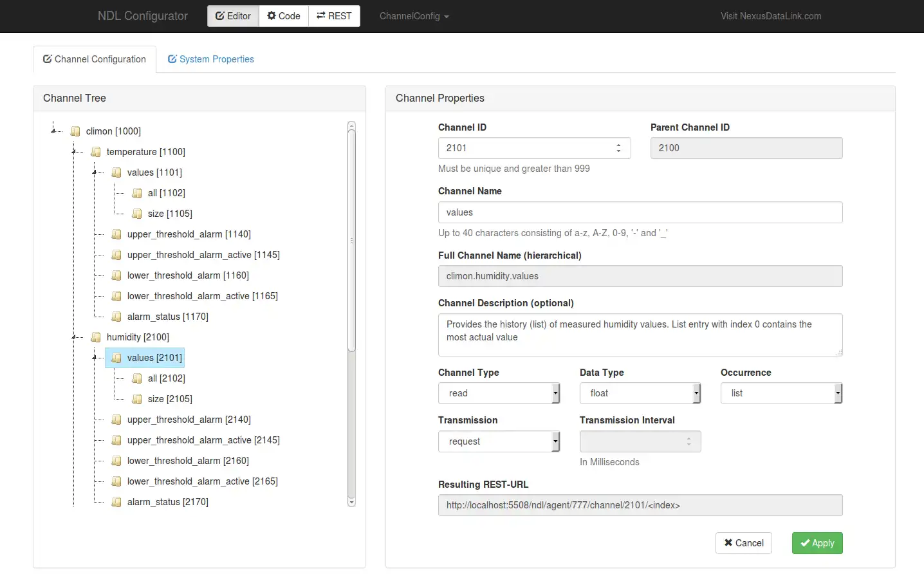Click folder icon of alarm_status [2170]
The width and height of the screenshot is (924, 583).
tap(116, 502)
